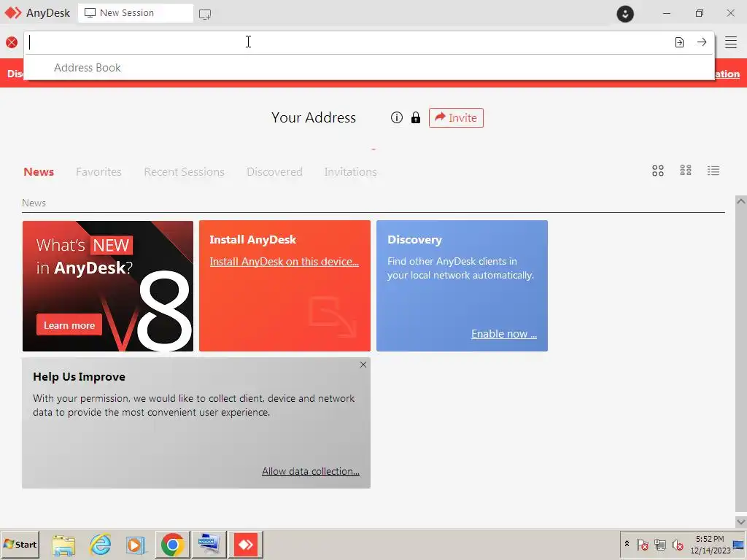Viewport: 747px width, 560px height.
Task: Choose Address Book suggestion
Action: [x=88, y=68]
